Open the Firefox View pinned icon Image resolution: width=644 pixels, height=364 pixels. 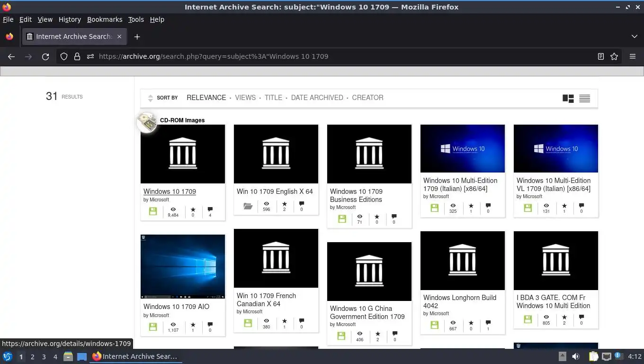point(9,36)
